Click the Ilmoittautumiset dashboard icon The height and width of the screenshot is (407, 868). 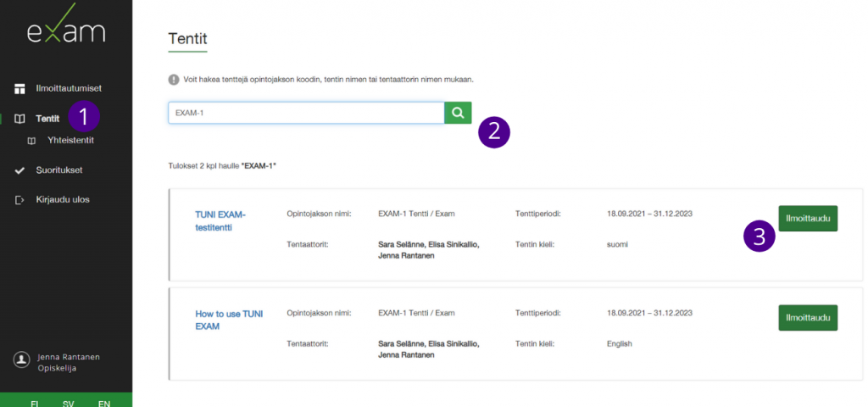coord(20,88)
